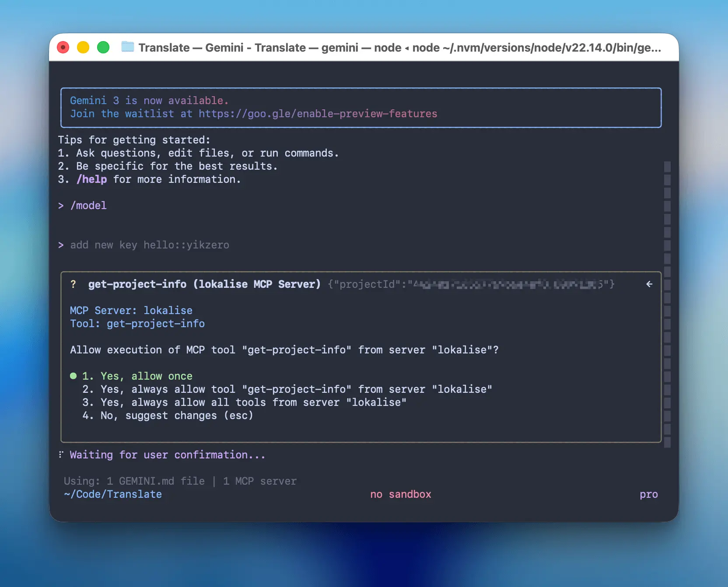
Task: Click the "no sandbox" status indicator
Action: click(400, 494)
